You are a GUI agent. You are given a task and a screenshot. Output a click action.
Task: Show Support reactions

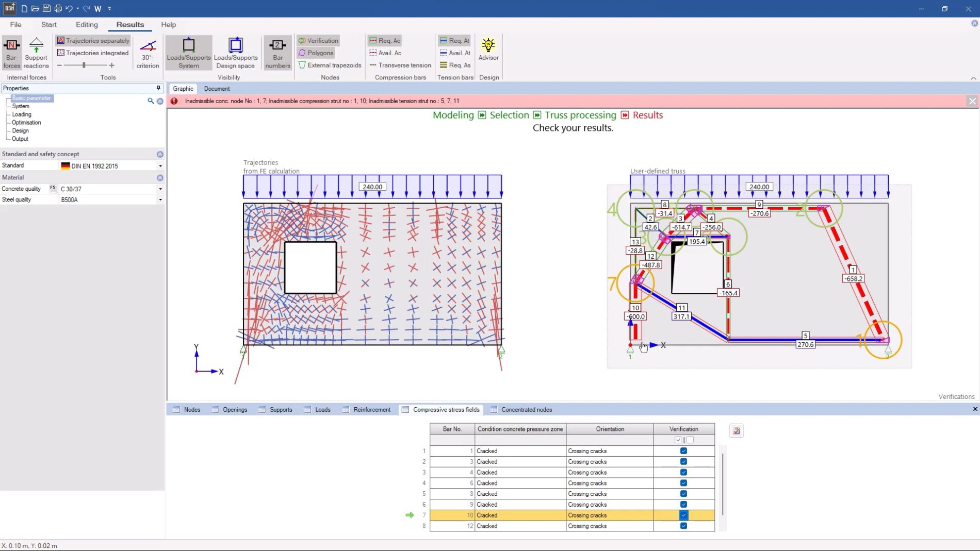[x=36, y=52]
